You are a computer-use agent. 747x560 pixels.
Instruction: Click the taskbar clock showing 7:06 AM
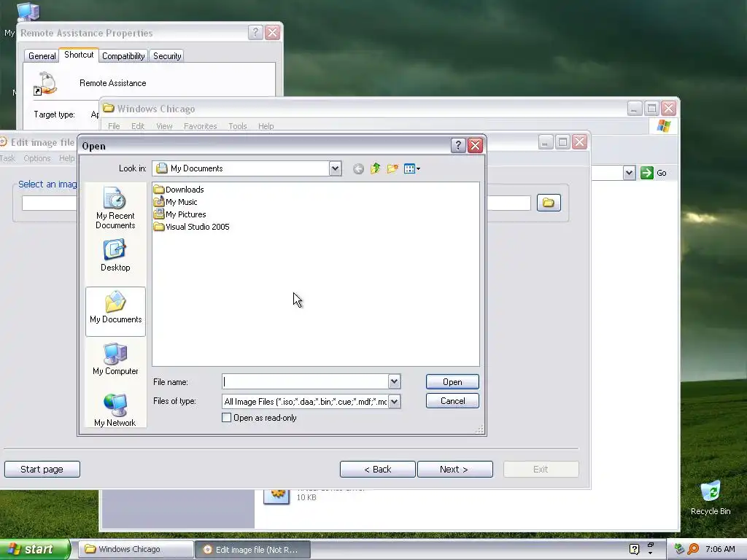tap(720, 549)
